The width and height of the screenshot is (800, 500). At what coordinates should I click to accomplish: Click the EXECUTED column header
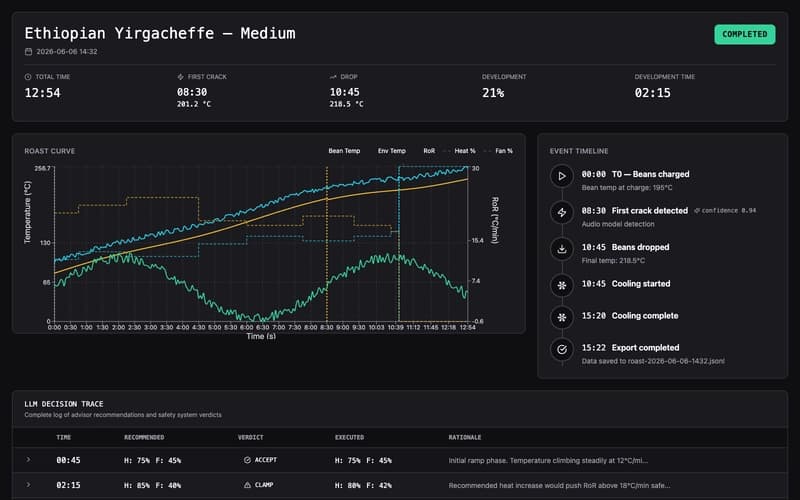click(x=349, y=437)
